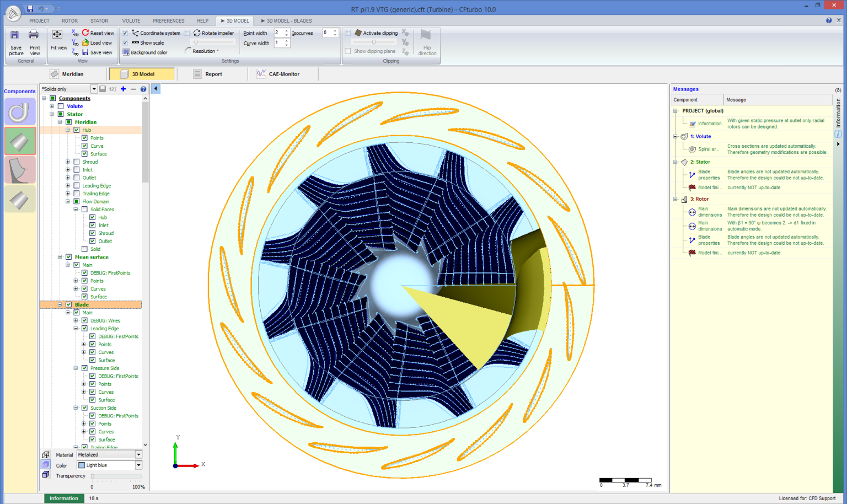Enable Rotate impeller
This screenshot has height=504, width=847.
coord(187,33)
